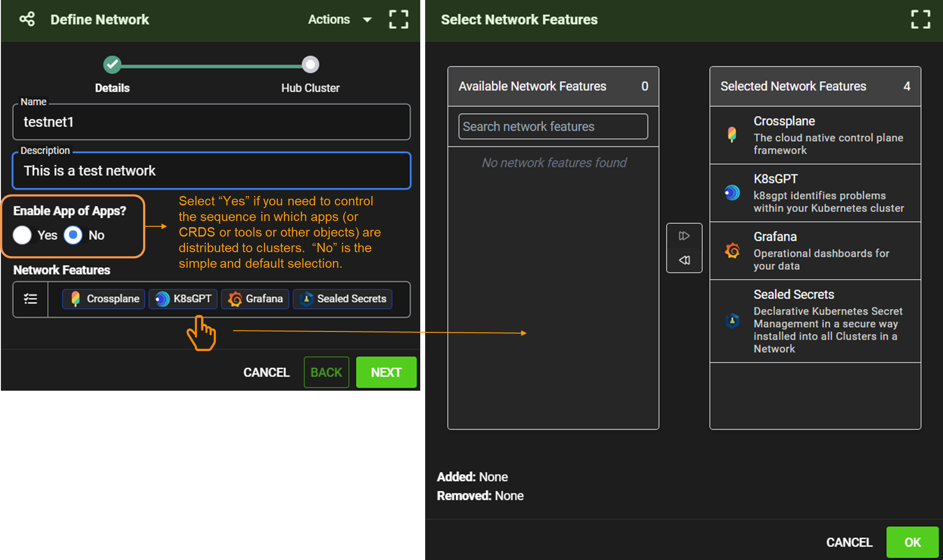Go to the Hub Cluster step indicator
The height and width of the screenshot is (560, 943).
[x=310, y=65]
